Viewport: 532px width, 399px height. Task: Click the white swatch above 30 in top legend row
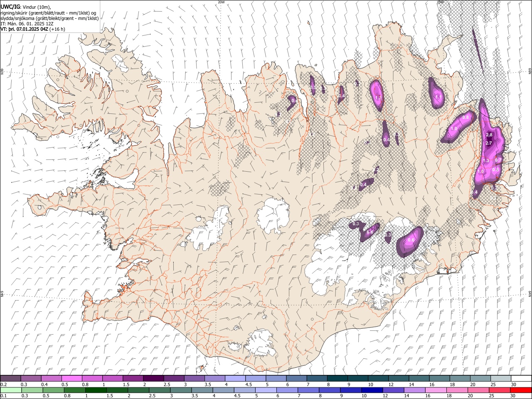(521, 379)
